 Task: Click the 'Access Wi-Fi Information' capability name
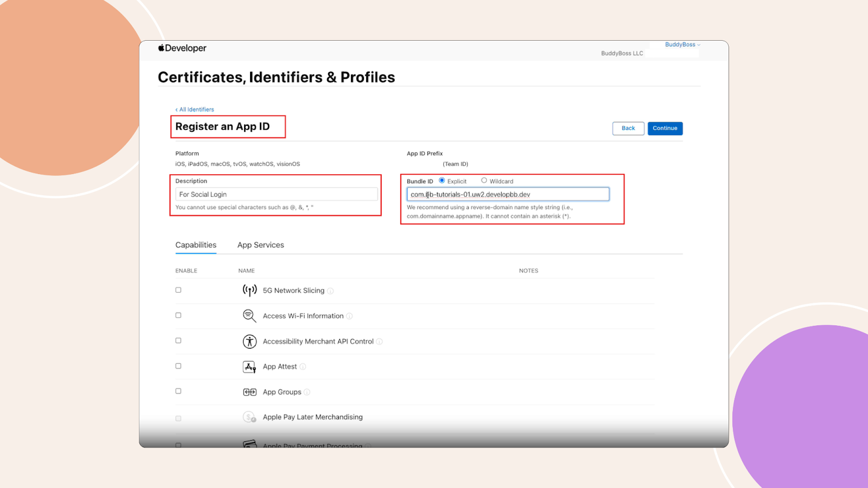point(303,316)
